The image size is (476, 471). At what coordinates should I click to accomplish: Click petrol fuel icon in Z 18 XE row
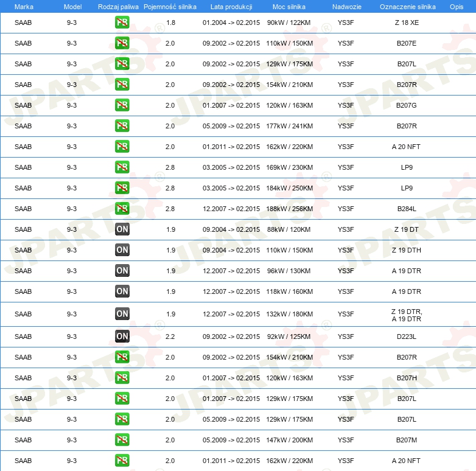tap(122, 23)
